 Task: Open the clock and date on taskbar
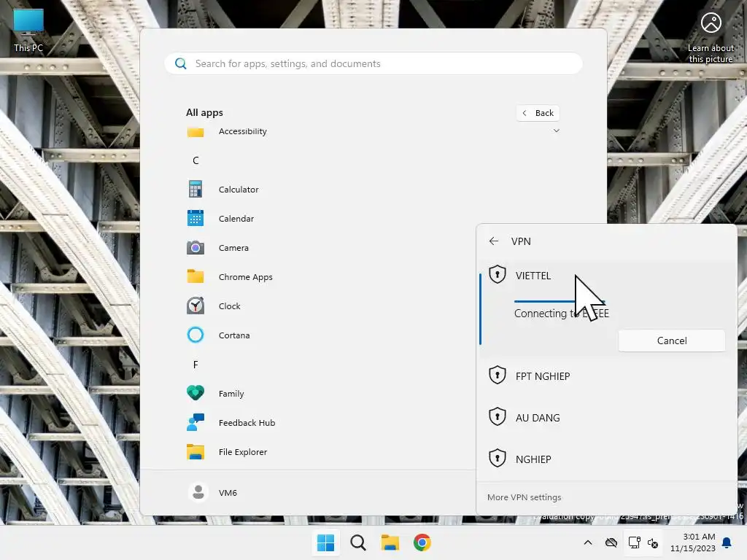coord(693,542)
